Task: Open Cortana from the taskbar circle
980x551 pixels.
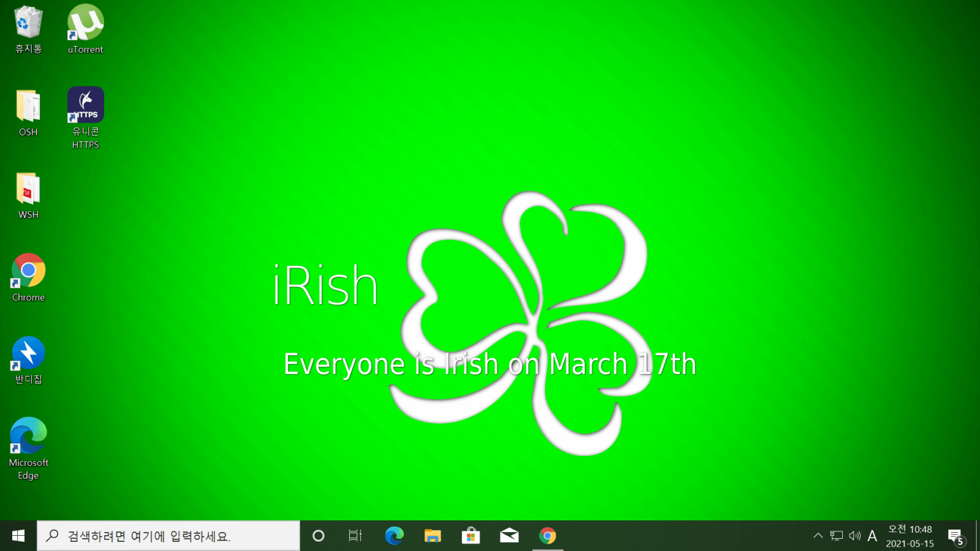Action: coord(318,536)
